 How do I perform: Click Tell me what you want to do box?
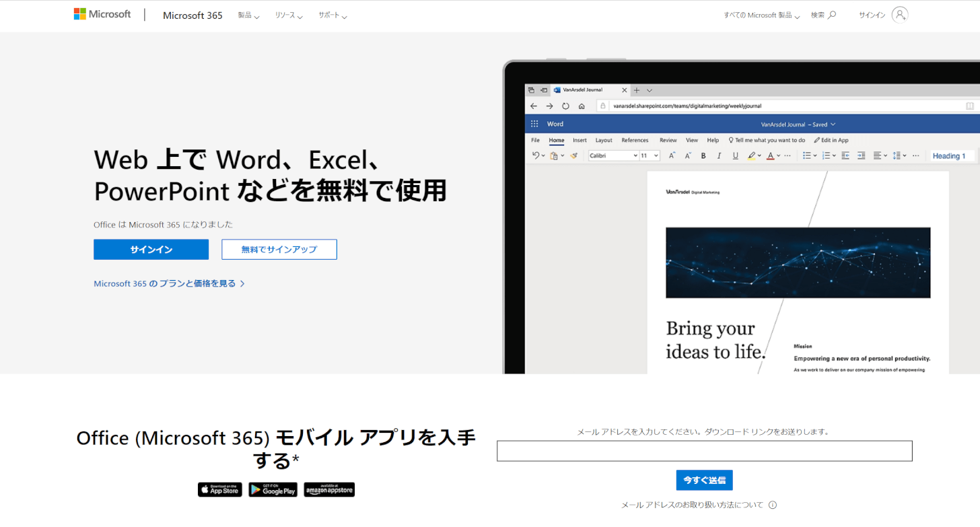767,140
